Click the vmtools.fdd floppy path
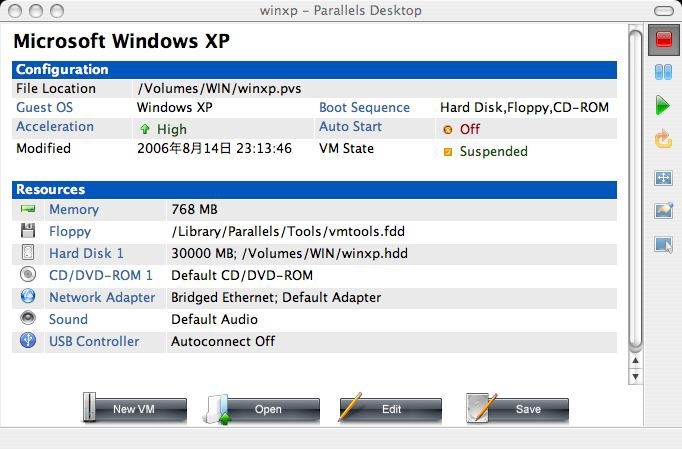This screenshot has height=449, width=682. 288,231
